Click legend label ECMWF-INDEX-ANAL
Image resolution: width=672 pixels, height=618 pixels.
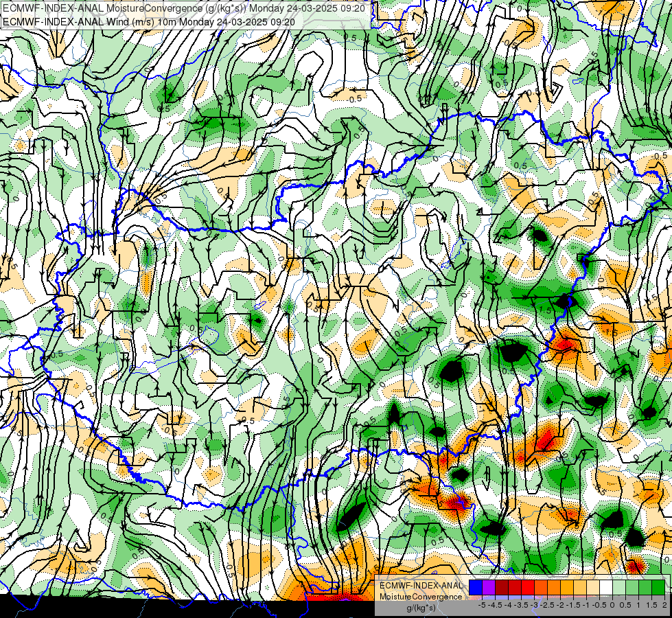(x=421, y=586)
